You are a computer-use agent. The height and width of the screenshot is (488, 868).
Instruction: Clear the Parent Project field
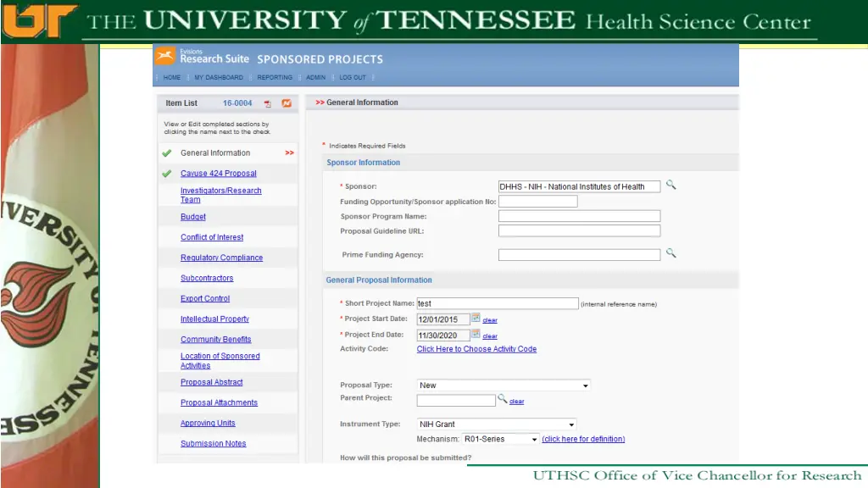point(516,402)
